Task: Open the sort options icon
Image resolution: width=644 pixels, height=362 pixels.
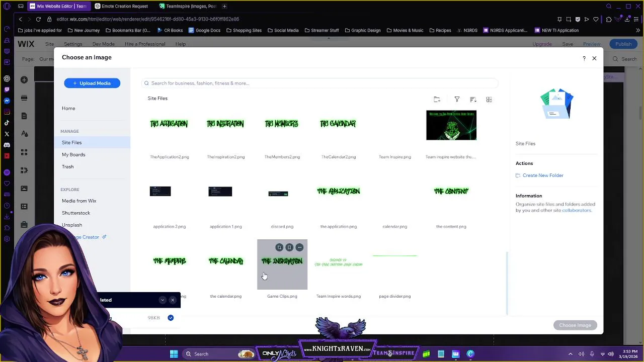Action: 473,100
